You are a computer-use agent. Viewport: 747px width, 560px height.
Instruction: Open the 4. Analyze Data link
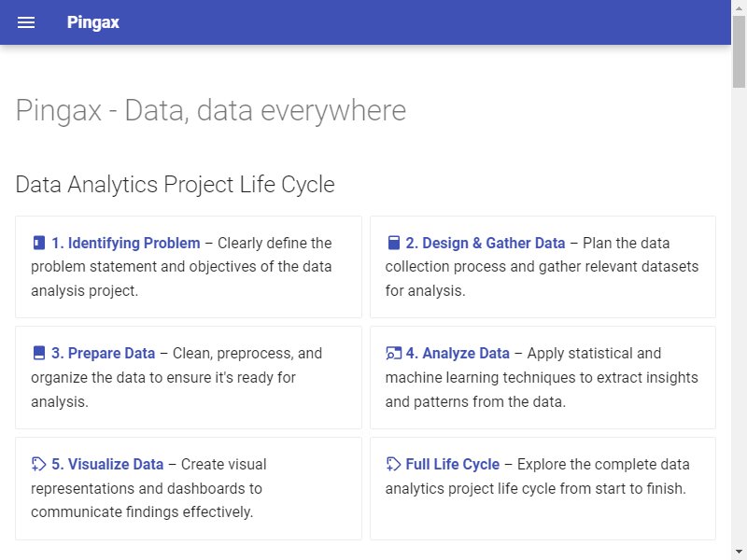tap(458, 353)
